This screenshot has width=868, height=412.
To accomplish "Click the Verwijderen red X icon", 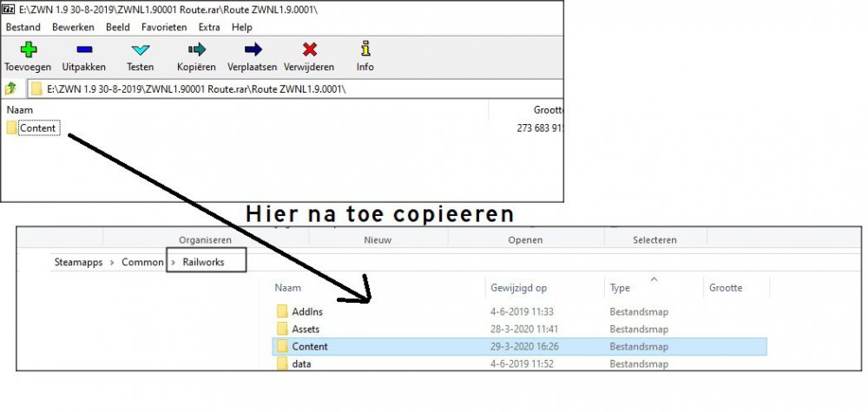I will pyautogui.click(x=309, y=49).
